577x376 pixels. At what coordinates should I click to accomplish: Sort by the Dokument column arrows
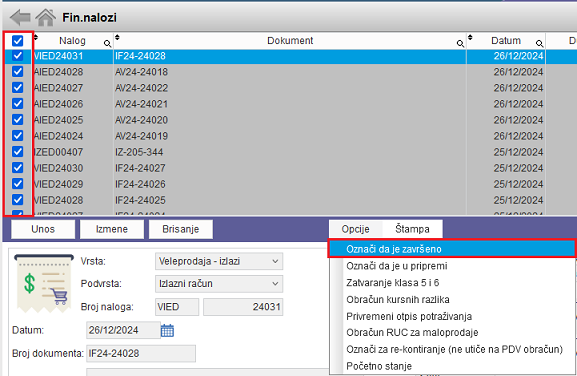(117, 37)
